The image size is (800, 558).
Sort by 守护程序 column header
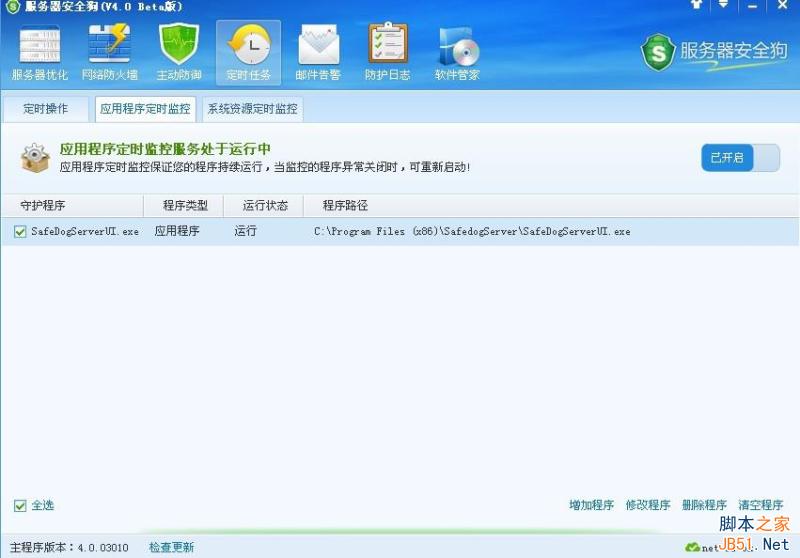72,206
